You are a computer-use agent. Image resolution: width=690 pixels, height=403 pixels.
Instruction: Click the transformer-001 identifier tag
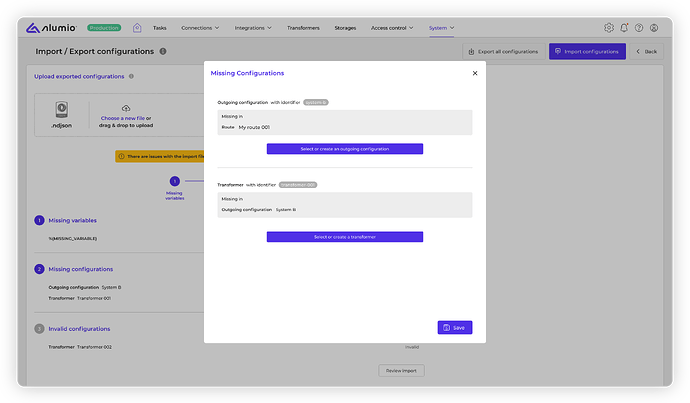coord(298,185)
